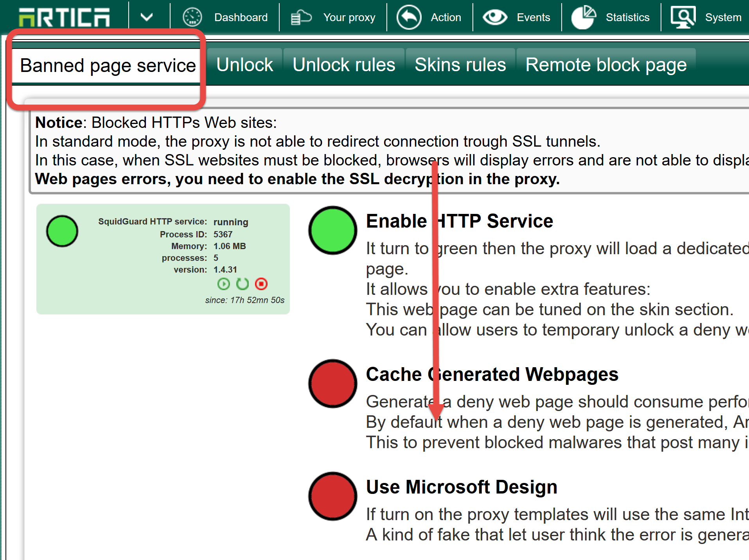Image resolution: width=749 pixels, height=560 pixels.
Task: Select the Banned page service tab
Action: (108, 65)
